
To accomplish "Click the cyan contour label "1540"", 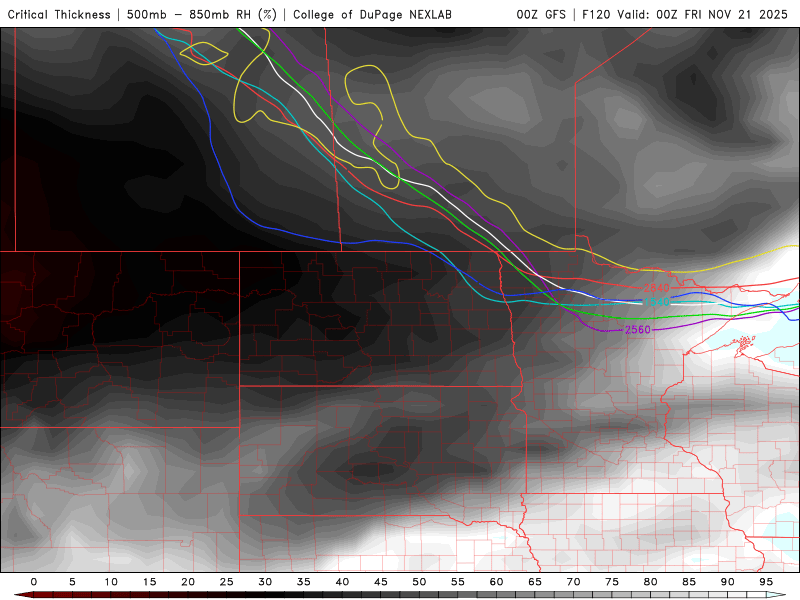I will coord(656,302).
